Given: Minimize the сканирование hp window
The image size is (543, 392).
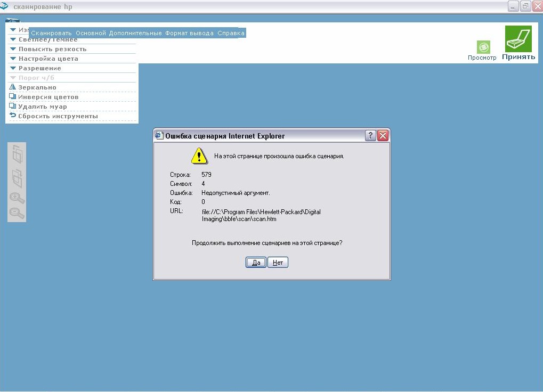Looking at the screenshot, I should tap(513, 6).
